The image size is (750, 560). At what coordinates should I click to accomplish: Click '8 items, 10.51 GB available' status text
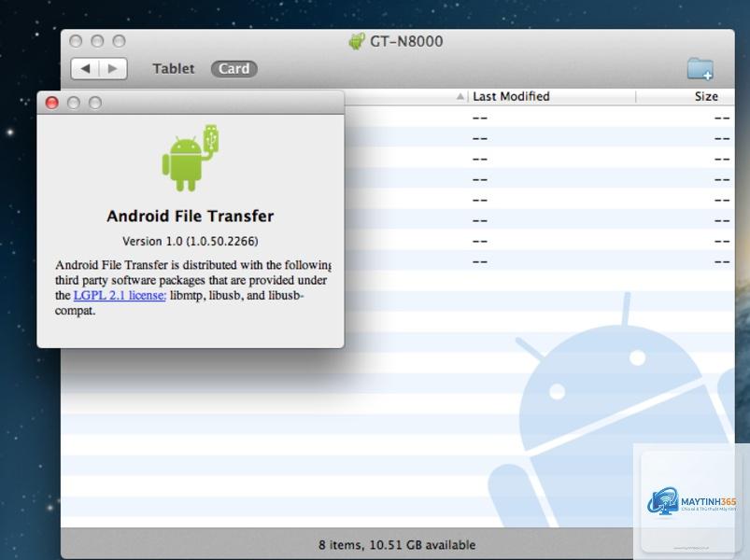pyautogui.click(x=397, y=545)
